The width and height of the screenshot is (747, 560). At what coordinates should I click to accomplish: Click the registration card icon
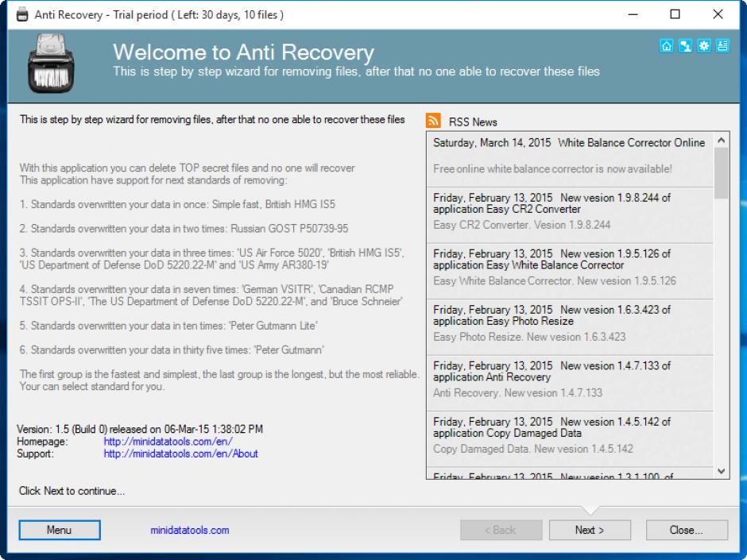click(x=722, y=46)
